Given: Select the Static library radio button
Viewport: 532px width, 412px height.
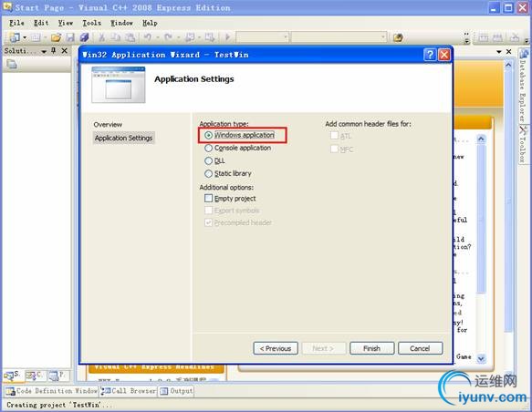Looking at the screenshot, I should click(x=209, y=174).
